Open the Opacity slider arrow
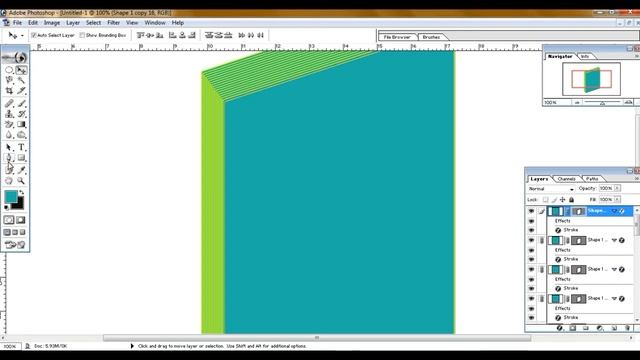Image resolution: width=640 pixels, height=360 pixels. pyautogui.click(x=617, y=188)
